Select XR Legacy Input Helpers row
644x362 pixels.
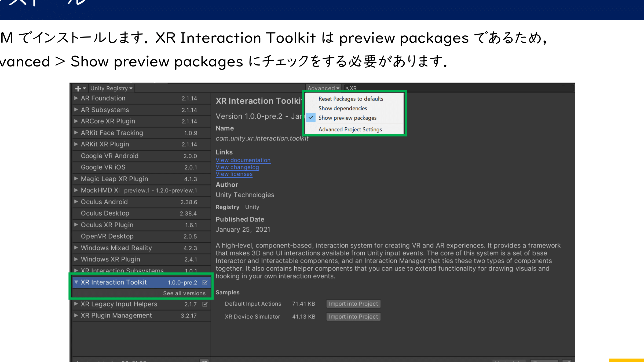tap(141, 304)
